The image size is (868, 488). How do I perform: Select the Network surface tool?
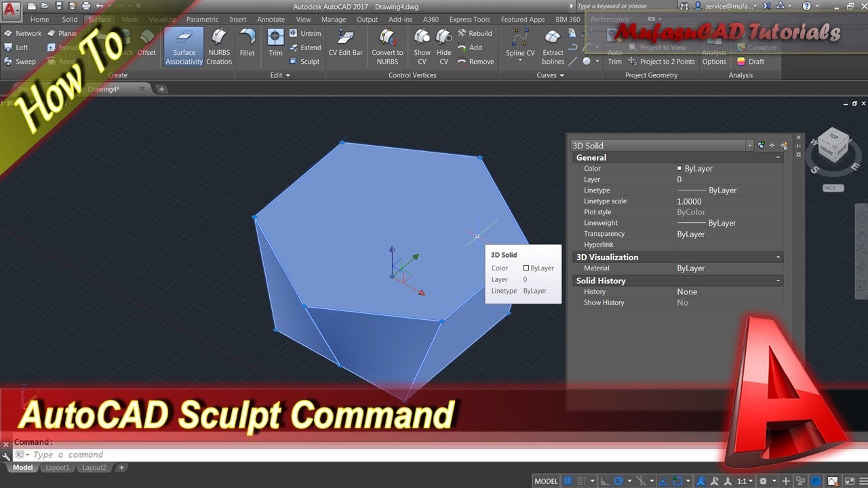click(x=23, y=33)
